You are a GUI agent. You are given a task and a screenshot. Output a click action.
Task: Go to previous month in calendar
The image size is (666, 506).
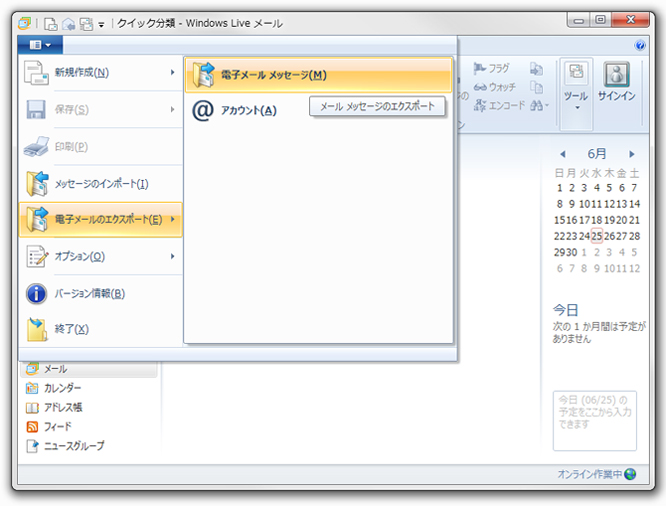(563, 154)
